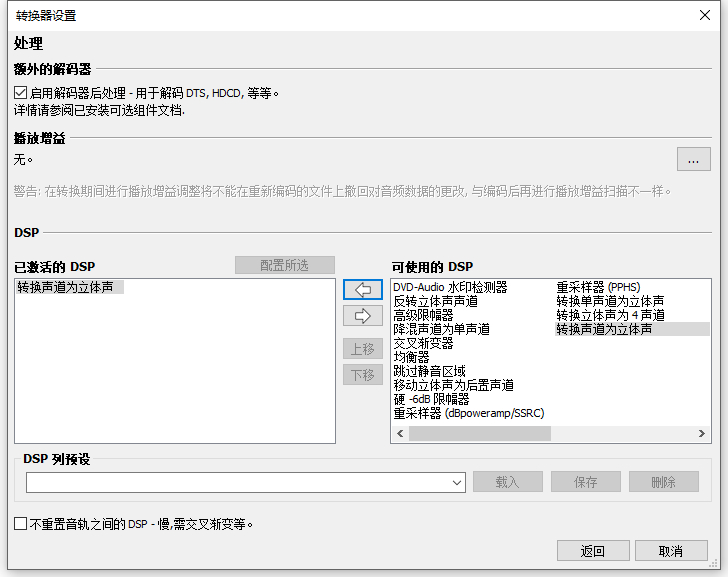728x577 pixels.
Task: Select 转换单声道为立体声 DSP
Action: (x=610, y=301)
